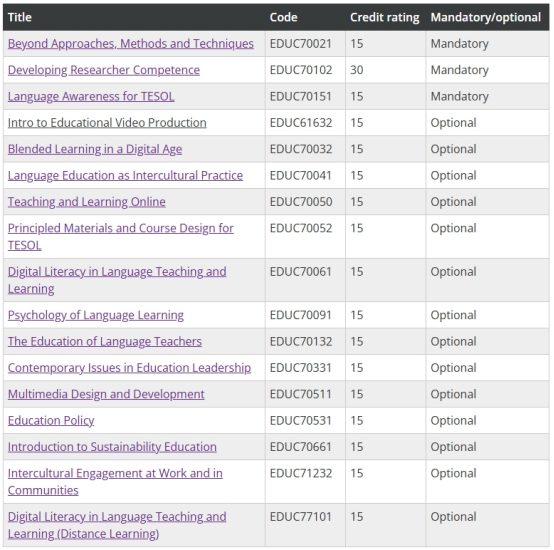The width and height of the screenshot is (554, 550).
Task: Open The Education of Language Teachers
Action: point(105,341)
